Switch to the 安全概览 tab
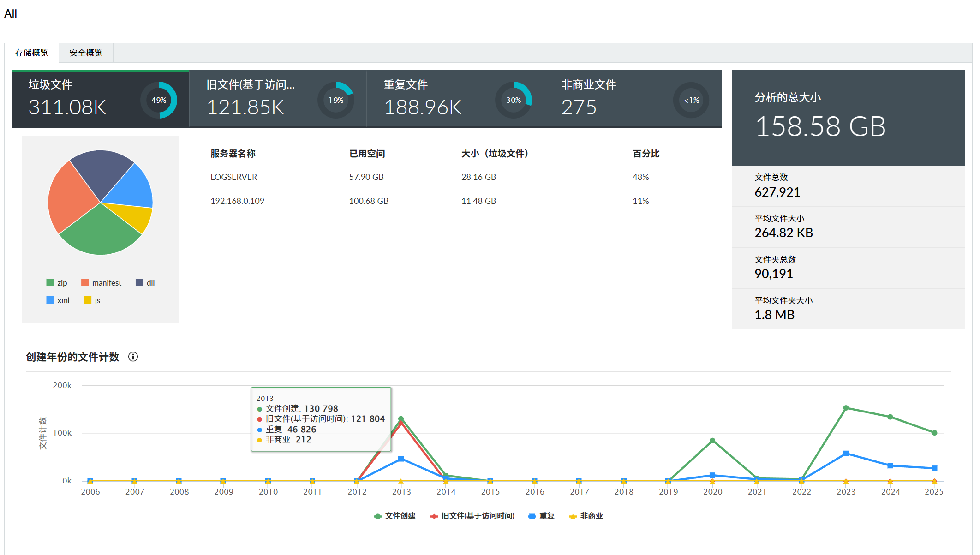 pos(86,53)
